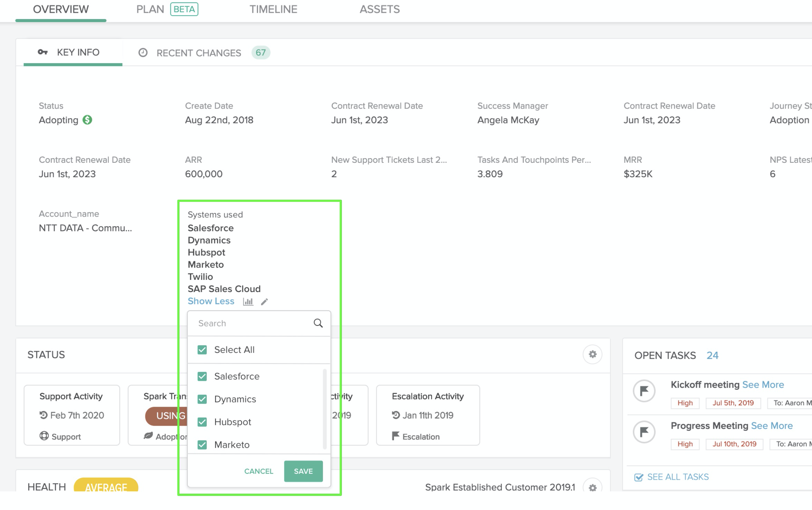Open the HEALTH section settings gear
Image resolution: width=812 pixels, height=510 pixels.
coord(592,487)
